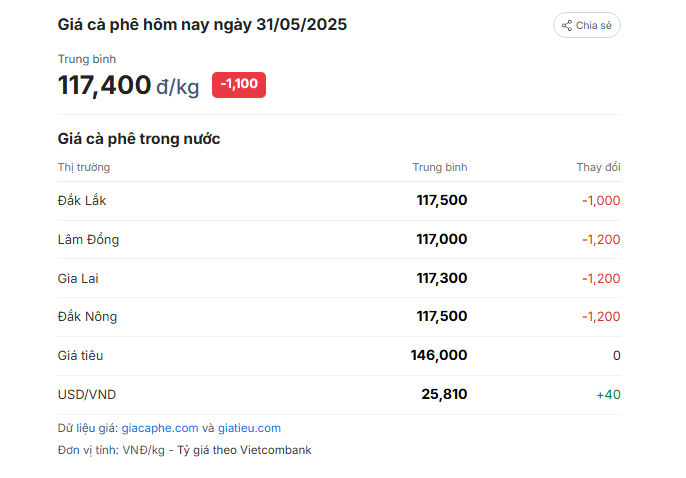Screen dimensions: 686x478
Task: Click the share icon next to Chia sẻ
Action: 567,26
